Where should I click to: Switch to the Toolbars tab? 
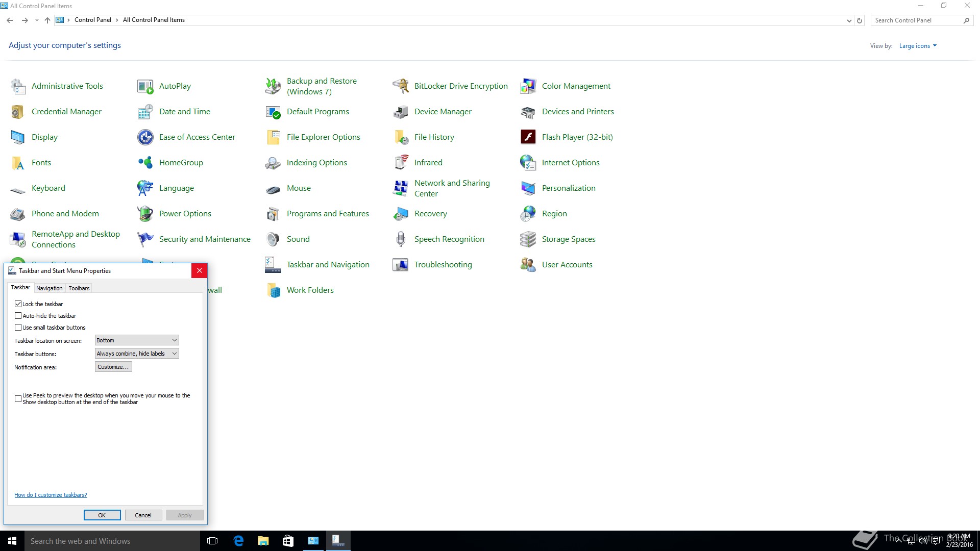79,288
